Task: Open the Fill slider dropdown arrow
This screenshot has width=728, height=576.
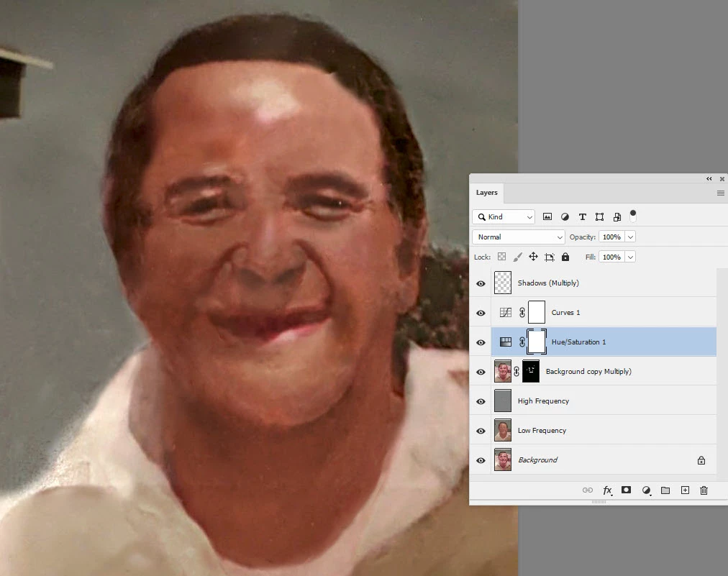Action: pyautogui.click(x=630, y=257)
